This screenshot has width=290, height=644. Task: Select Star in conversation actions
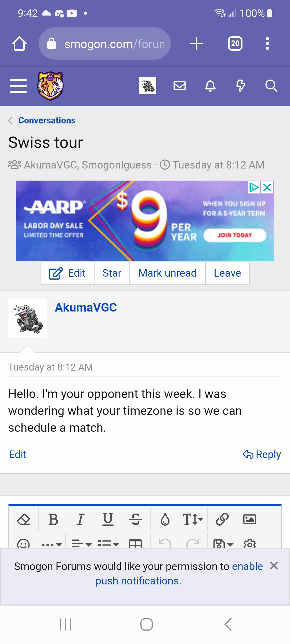112,273
